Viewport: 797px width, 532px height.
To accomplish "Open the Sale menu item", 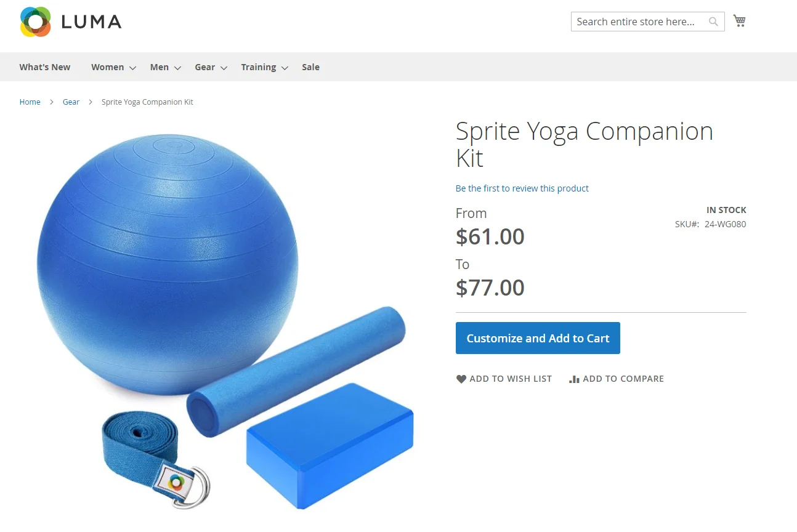I will click(x=310, y=67).
